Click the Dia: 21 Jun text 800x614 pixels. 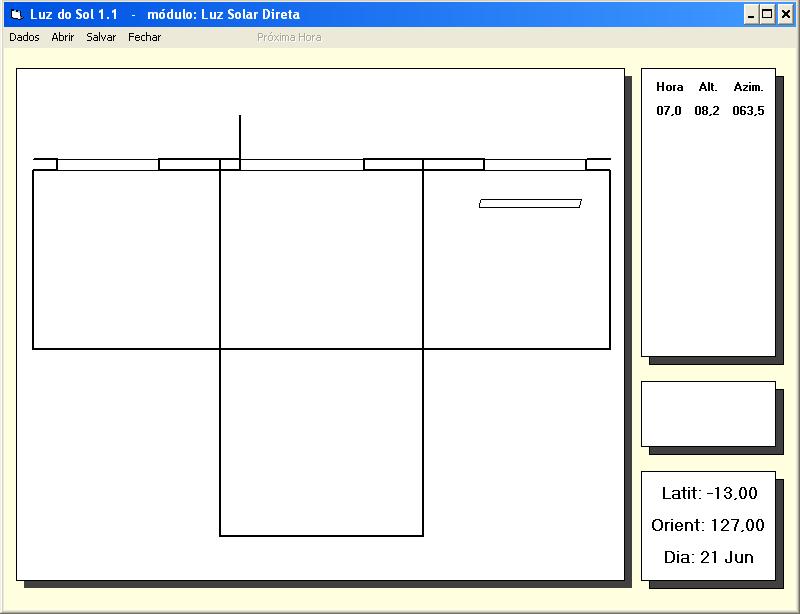pos(709,557)
